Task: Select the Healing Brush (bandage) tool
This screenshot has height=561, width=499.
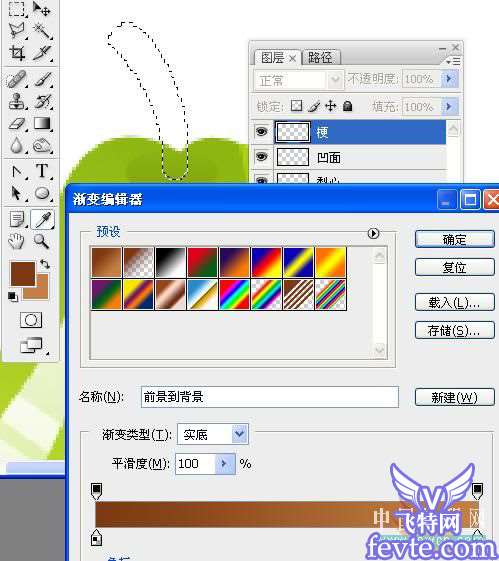Action: [17, 79]
